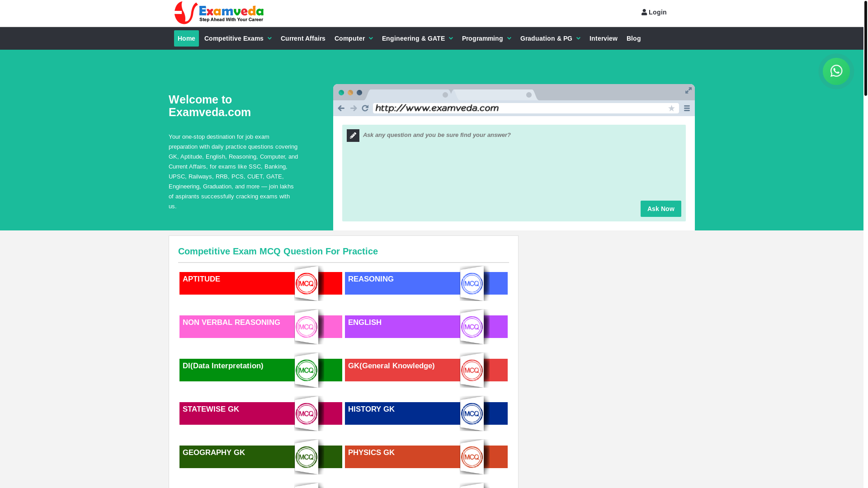The width and height of the screenshot is (868, 488).
Task: Click the back arrow in browser illustration
Action: (x=341, y=108)
